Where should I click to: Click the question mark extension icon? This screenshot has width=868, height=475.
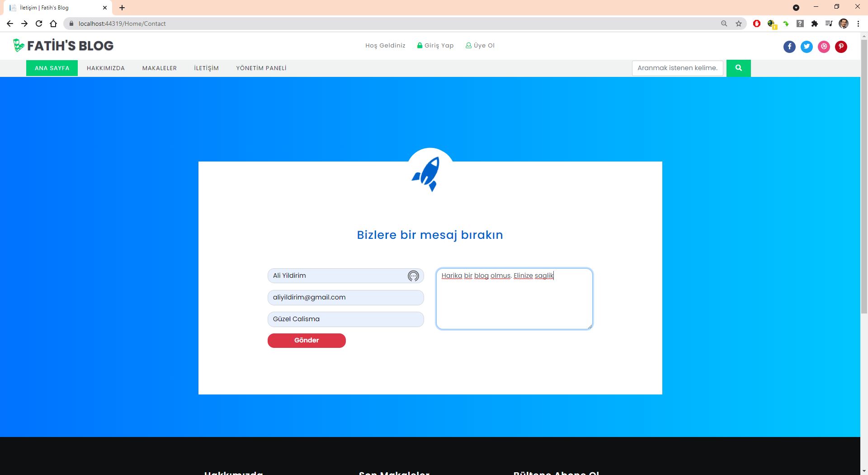(x=800, y=24)
